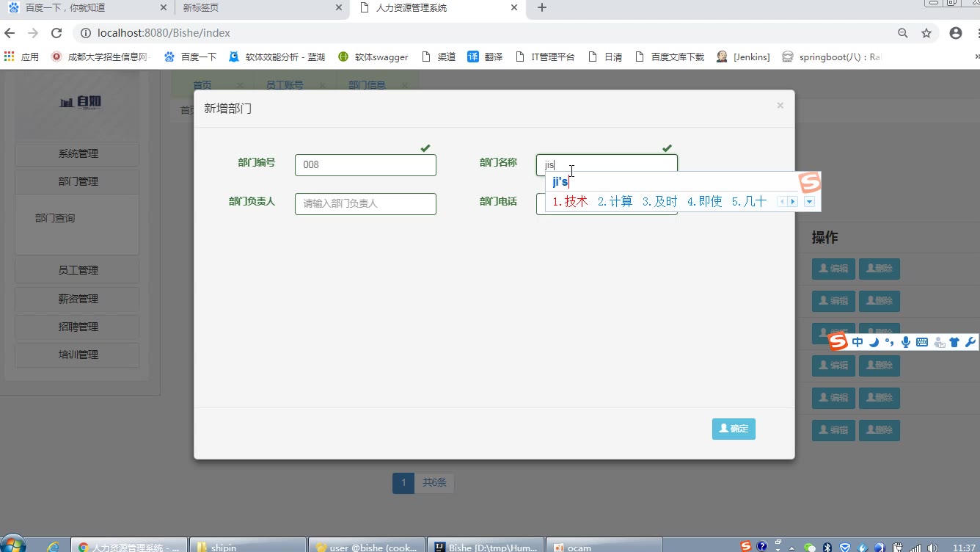Toggle the half-moon full/half-width icon
980x552 pixels.
coord(874,342)
